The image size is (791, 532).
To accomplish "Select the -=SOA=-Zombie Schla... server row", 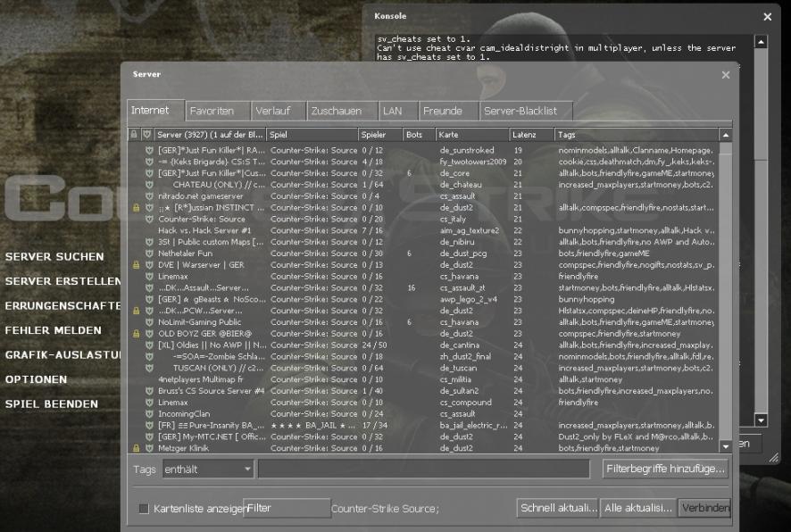I will tap(423, 356).
